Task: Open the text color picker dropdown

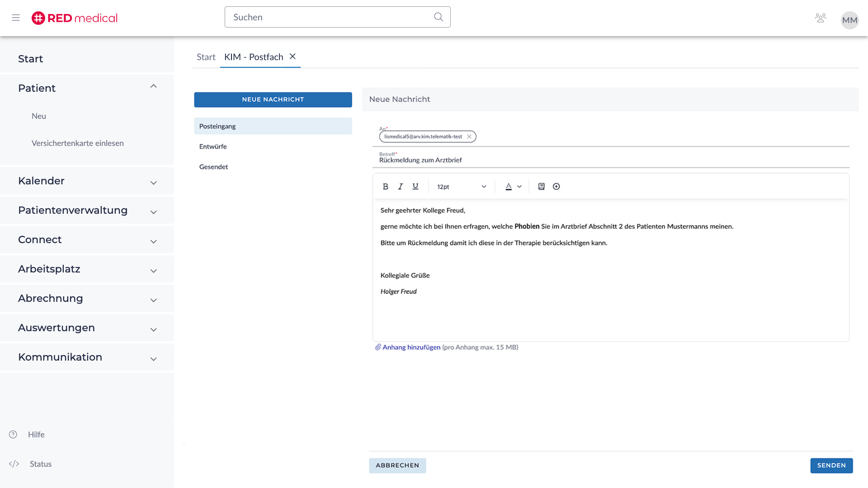Action: 519,187
